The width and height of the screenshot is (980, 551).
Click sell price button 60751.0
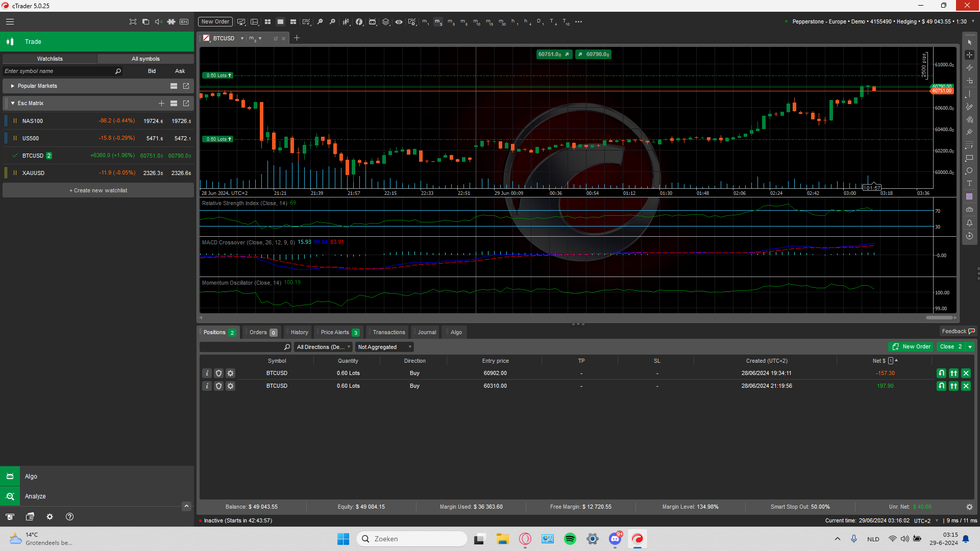tap(554, 55)
